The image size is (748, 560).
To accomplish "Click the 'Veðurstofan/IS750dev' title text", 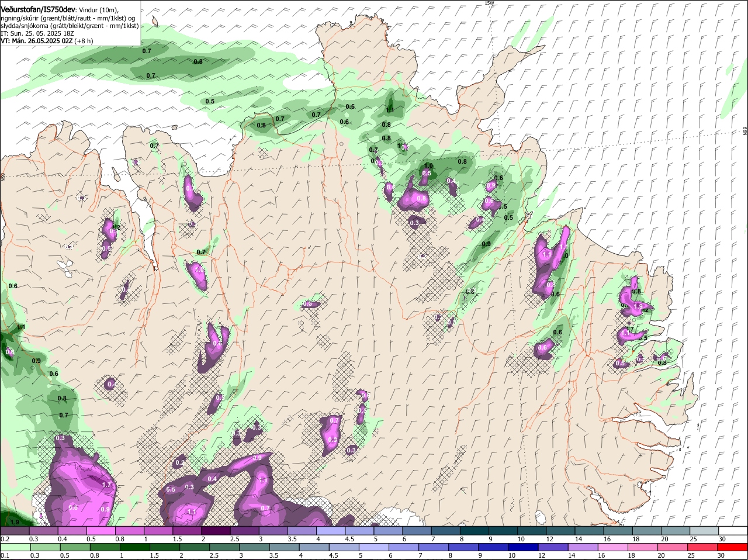I will [38, 9].
